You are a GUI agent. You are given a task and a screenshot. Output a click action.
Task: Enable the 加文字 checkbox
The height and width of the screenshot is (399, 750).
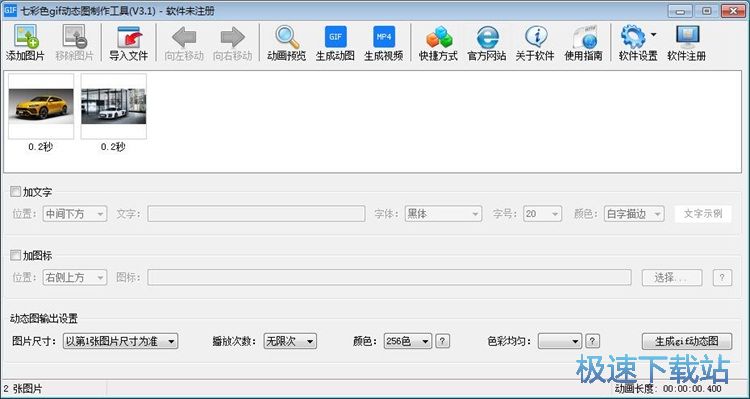tap(15, 192)
